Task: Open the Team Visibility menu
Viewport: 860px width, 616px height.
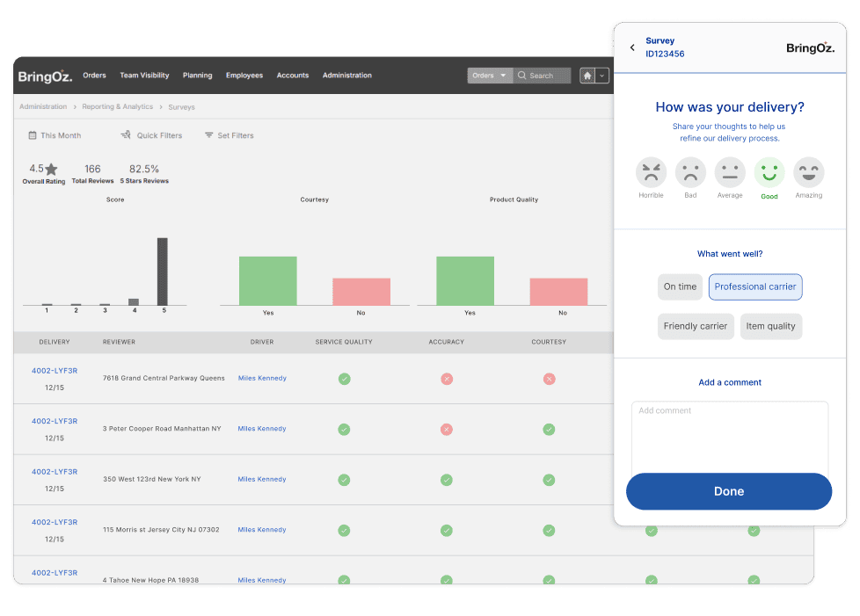Action: click(144, 75)
